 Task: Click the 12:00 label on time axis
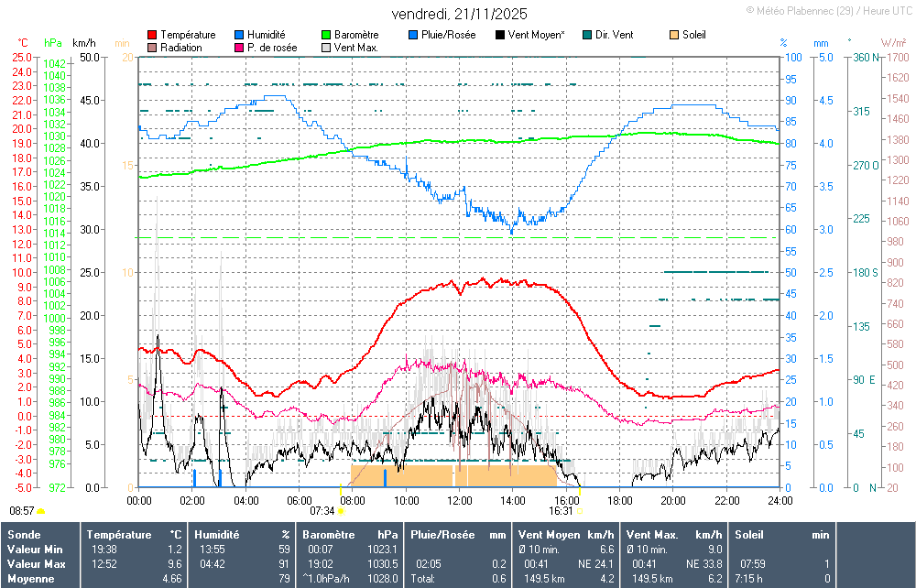tap(460, 500)
